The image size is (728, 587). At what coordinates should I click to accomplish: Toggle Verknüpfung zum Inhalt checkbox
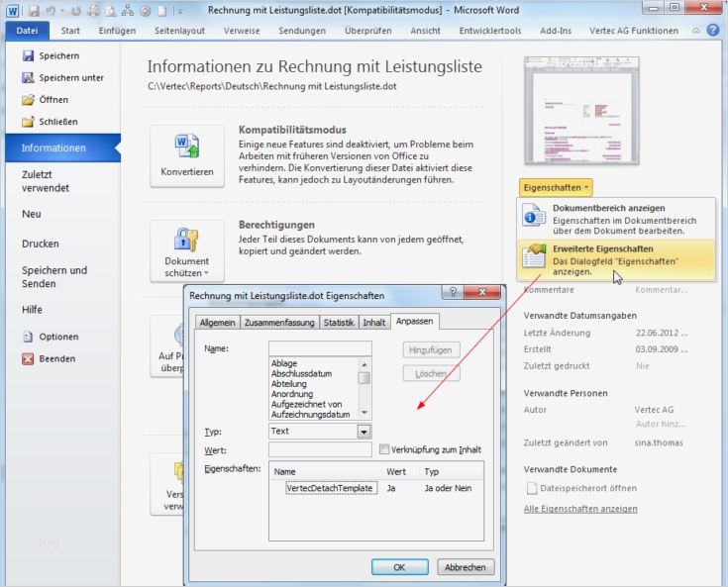(384, 449)
